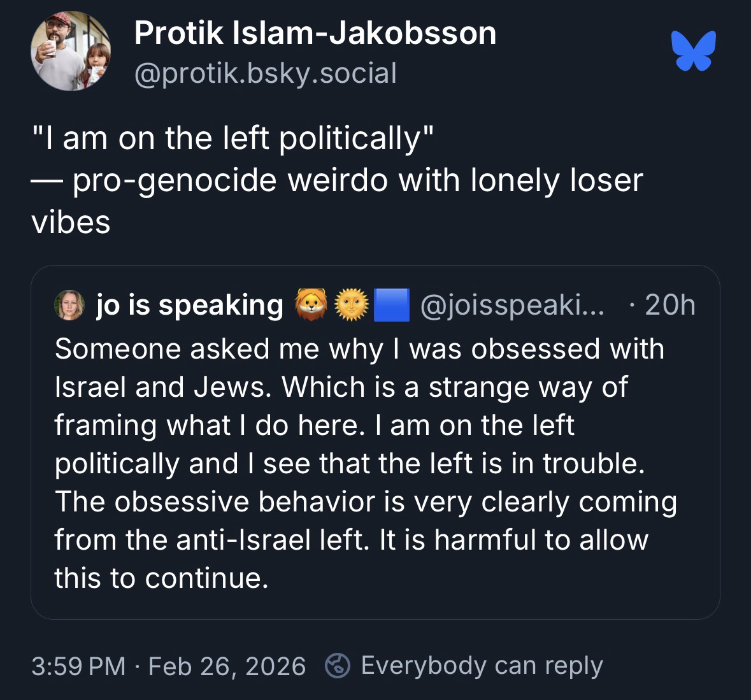751x700 pixels.
Task: Click the "Everybody can reply" label
Action: pos(482,666)
